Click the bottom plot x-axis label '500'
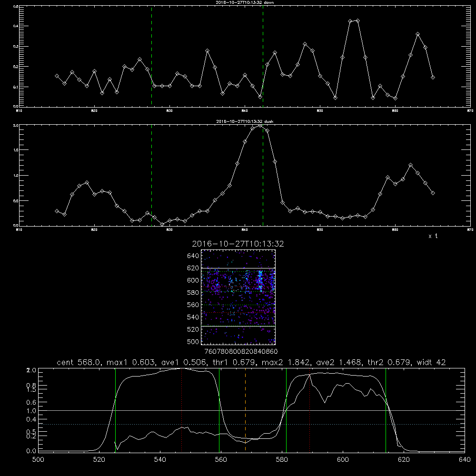 [x=38, y=460]
